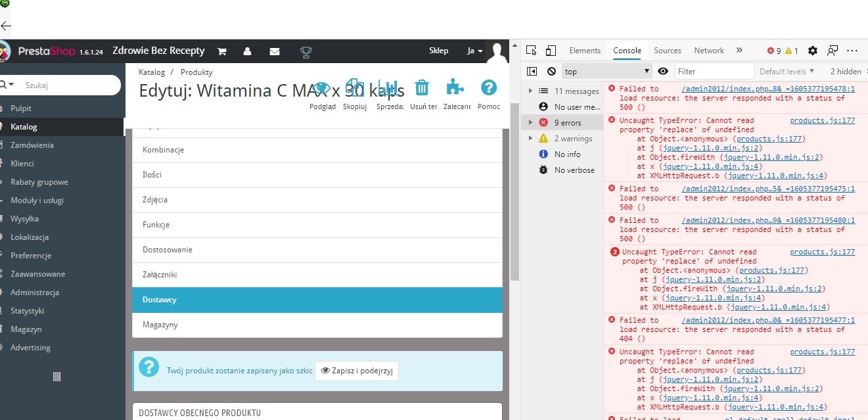Expand the 9 errors group
This screenshot has width=868, height=420.
(x=531, y=123)
